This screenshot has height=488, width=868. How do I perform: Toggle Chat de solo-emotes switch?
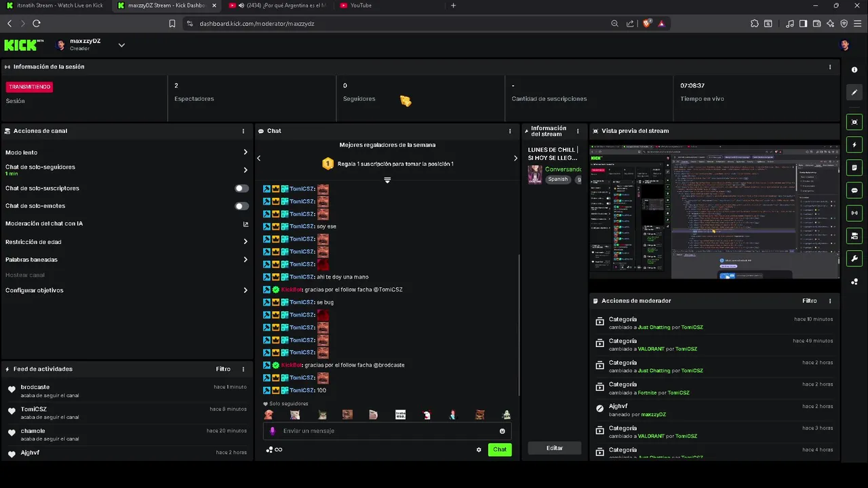point(241,206)
